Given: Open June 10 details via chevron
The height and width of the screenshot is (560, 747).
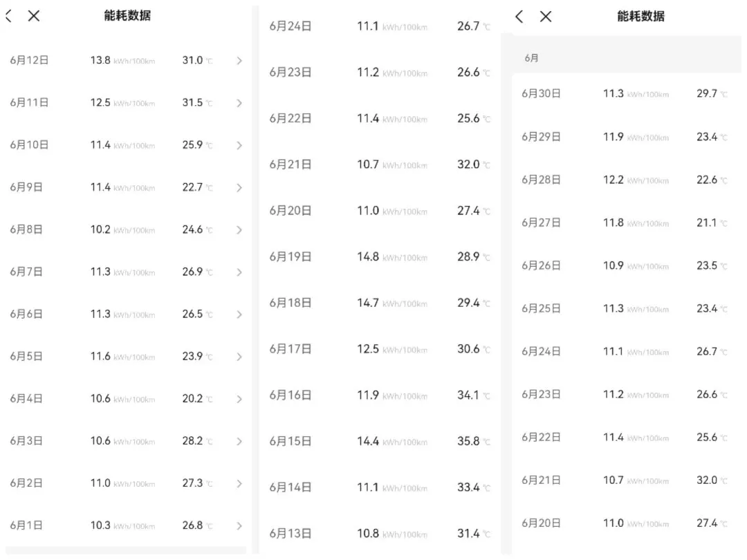Looking at the screenshot, I should (239, 145).
